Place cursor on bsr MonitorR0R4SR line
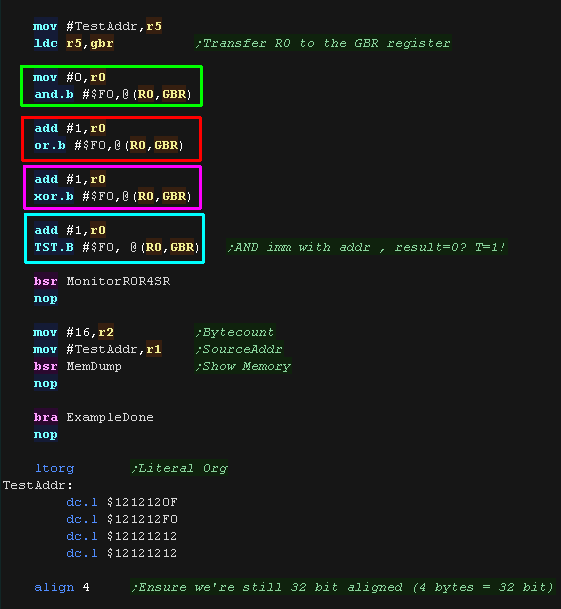 (x=102, y=281)
